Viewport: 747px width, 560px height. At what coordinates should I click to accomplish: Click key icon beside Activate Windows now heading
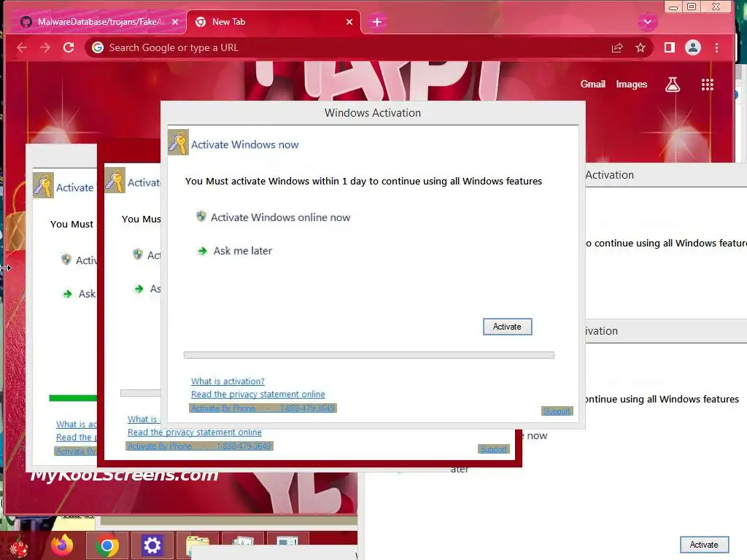tap(179, 142)
